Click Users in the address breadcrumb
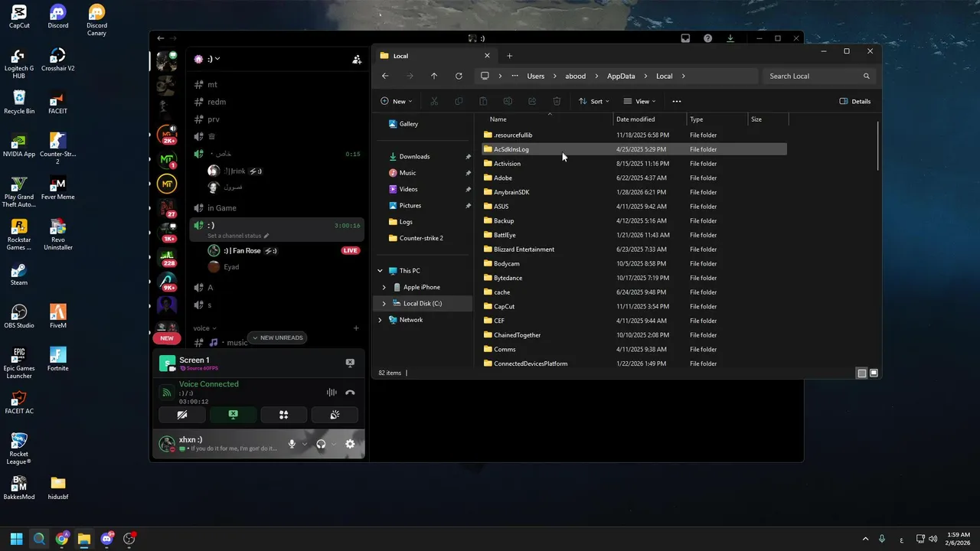This screenshot has width=980, height=551. tap(536, 76)
